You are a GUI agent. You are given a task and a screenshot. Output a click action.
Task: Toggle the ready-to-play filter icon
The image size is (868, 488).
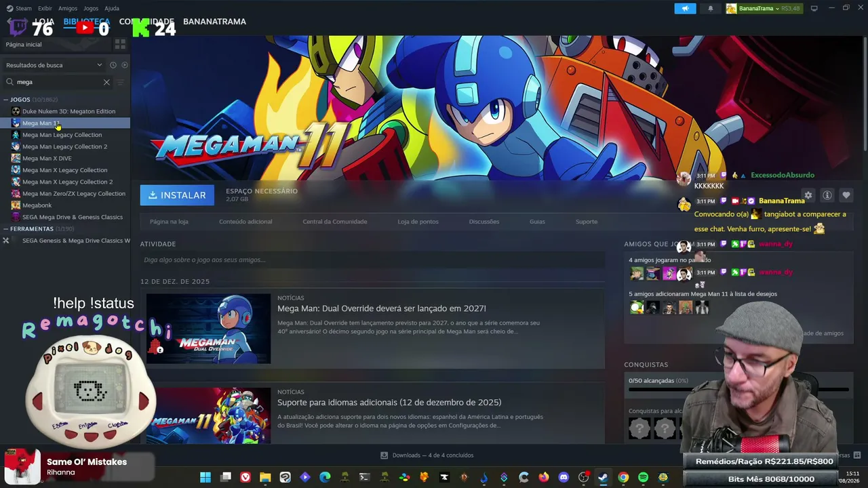pyautogui.click(x=125, y=65)
